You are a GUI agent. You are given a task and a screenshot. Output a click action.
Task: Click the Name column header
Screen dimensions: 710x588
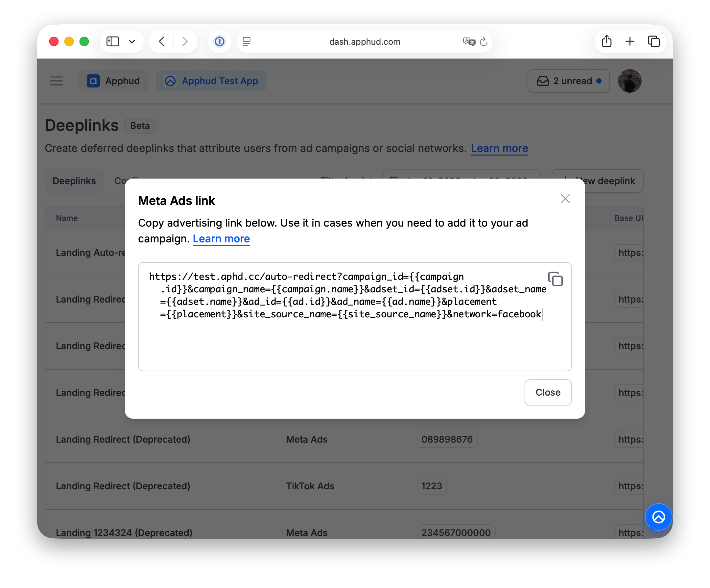click(x=67, y=218)
